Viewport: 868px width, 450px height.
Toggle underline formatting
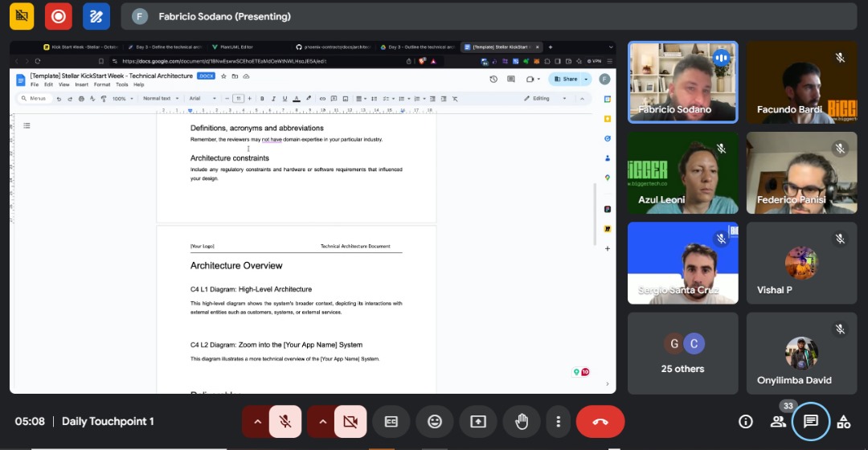click(285, 99)
